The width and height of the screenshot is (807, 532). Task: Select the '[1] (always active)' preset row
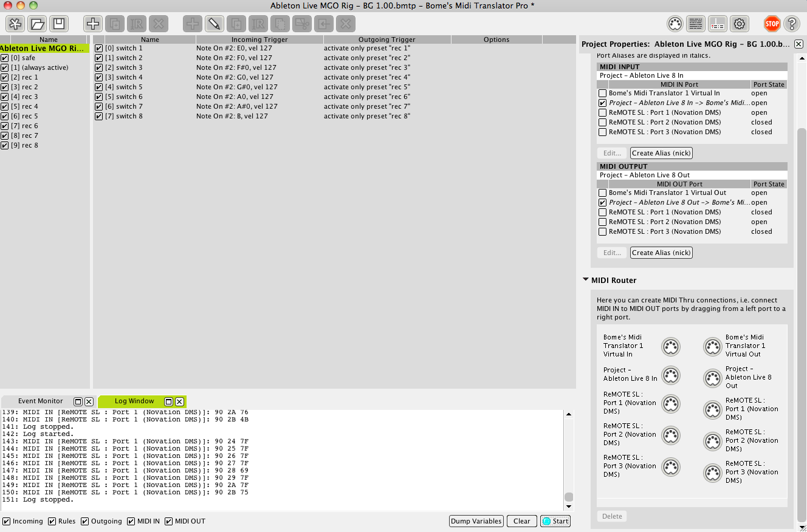(x=45, y=67)
